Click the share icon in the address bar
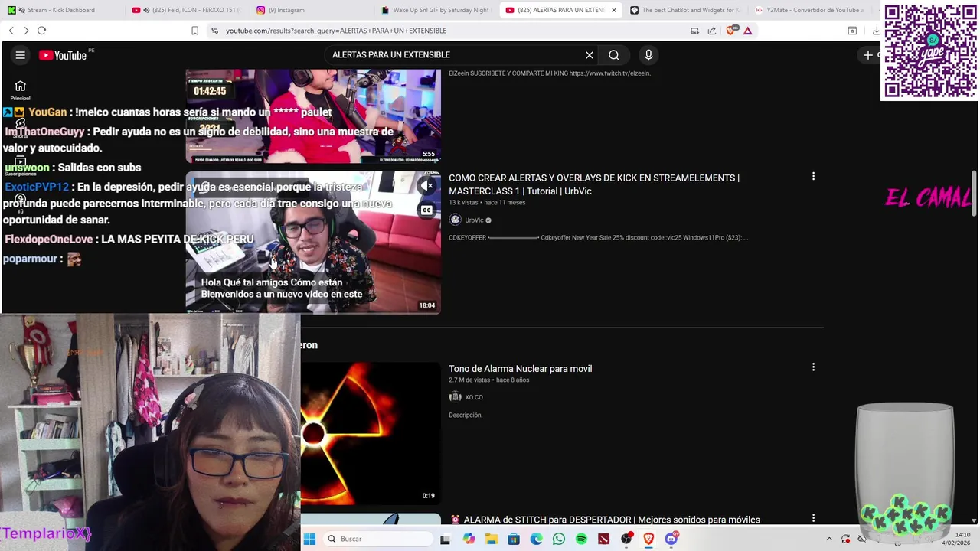This screenshot has width=980, height=551. [712, 31]
